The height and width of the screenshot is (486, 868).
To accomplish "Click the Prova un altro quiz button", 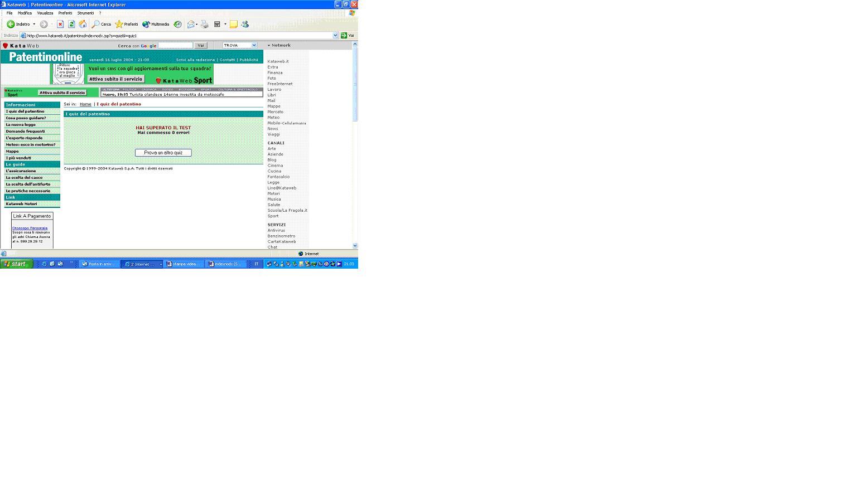I will point(163,153).
